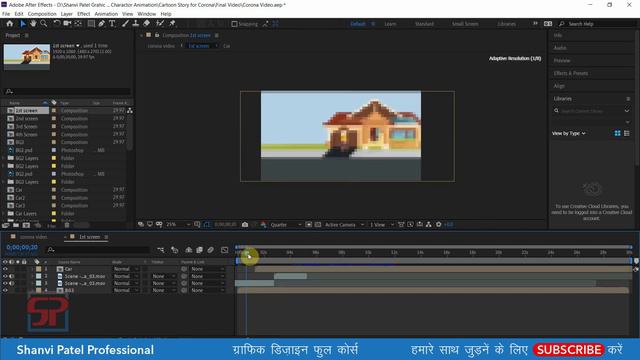Switch to Learn workspace
The height and width of the screenshot is (360, 640).
point(390,24)
